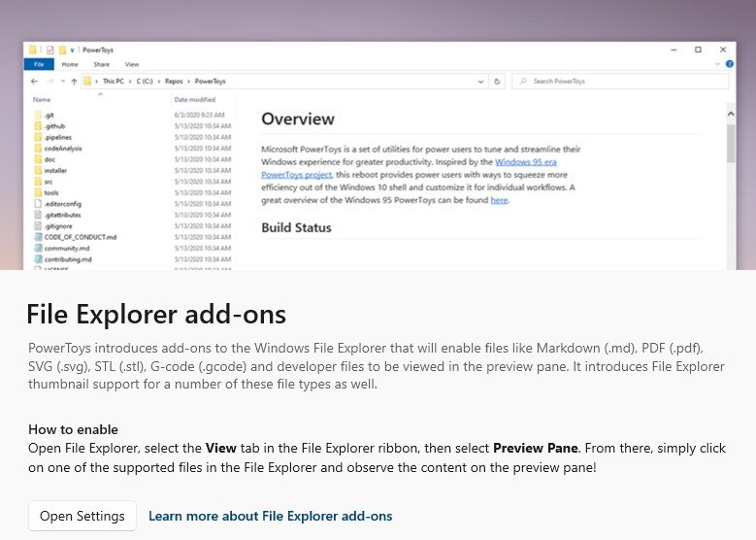This screenshot has width=756, height=540.
Task: Select the .pipelines folder
Action: point(58,137)
